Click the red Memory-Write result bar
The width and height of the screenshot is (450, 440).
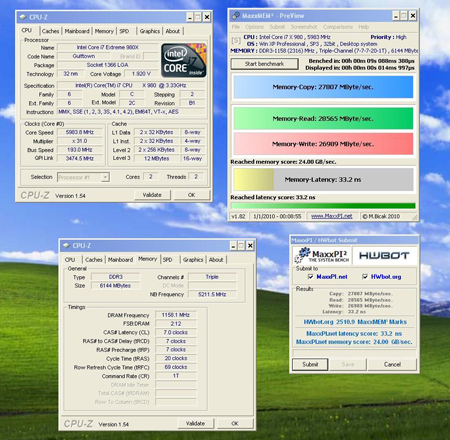pyautogui.click(x=323, y=144)
